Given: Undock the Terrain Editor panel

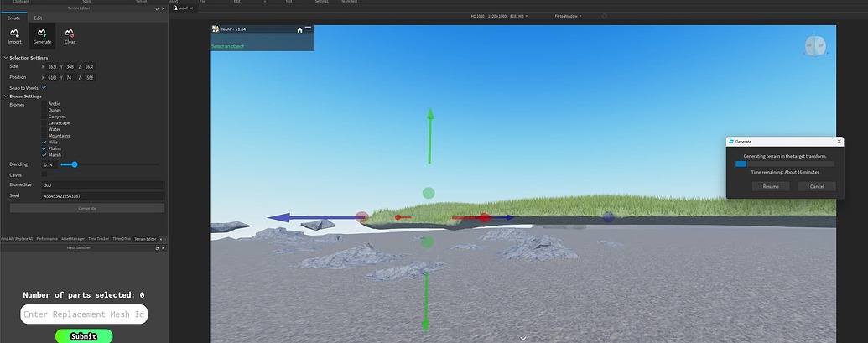Looking at the screenshot, I should 157,8.
